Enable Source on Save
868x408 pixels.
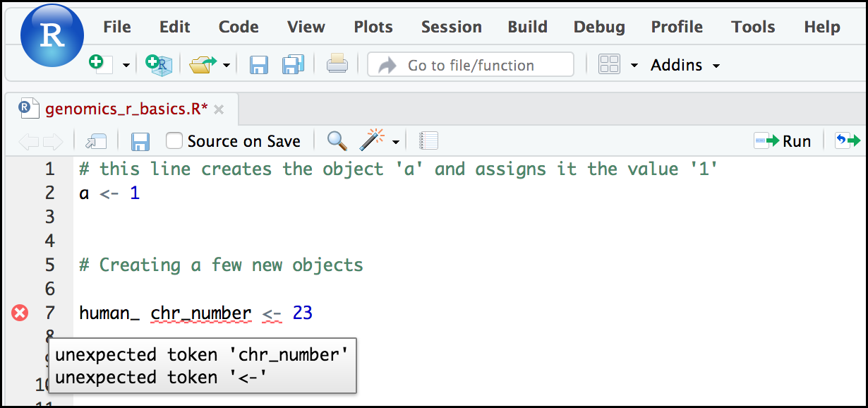[x=172, y=140]
